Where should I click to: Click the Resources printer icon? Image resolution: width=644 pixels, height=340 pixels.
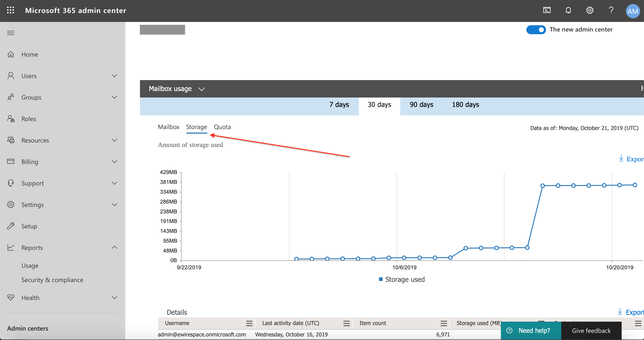tap(11, 140)
